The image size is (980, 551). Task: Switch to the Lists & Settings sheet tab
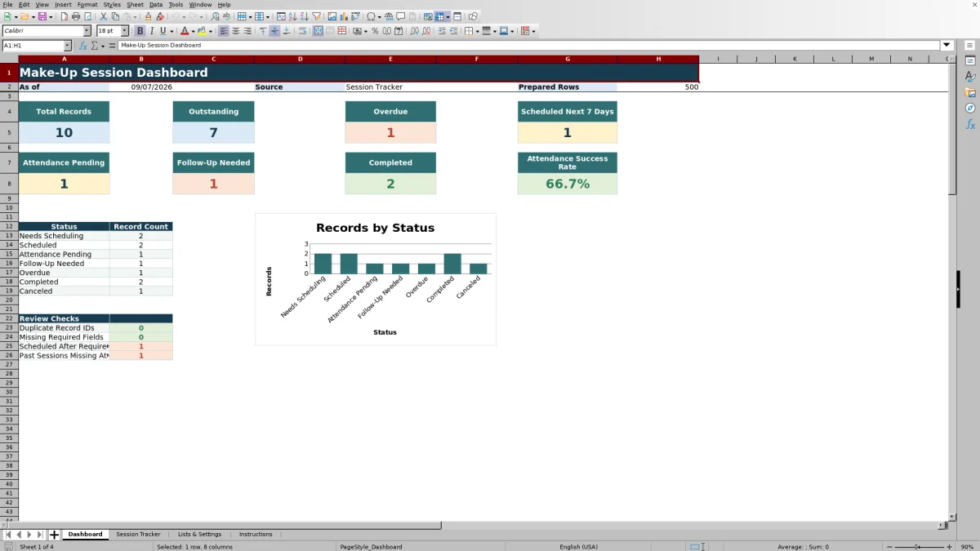(x=199, y=535)
